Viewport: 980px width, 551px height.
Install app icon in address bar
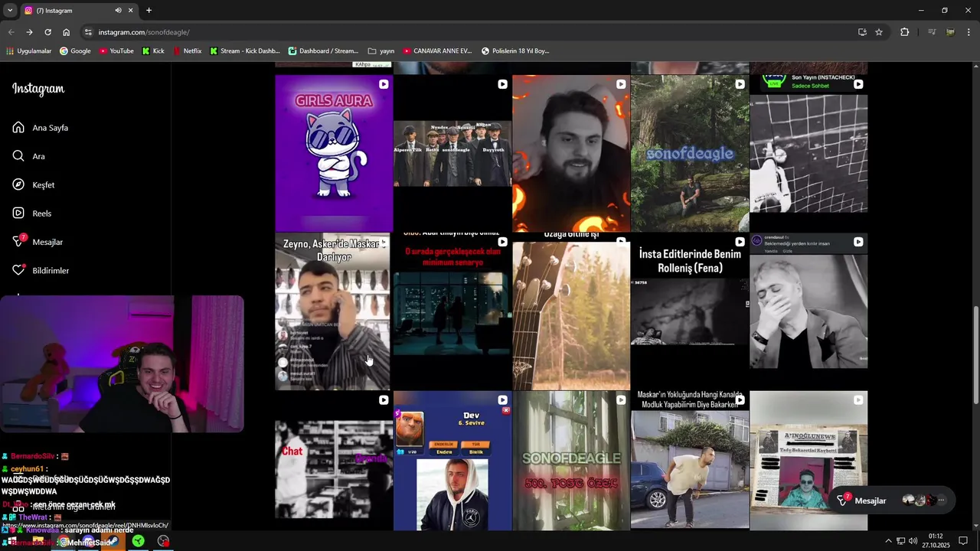tap(862, 32)
